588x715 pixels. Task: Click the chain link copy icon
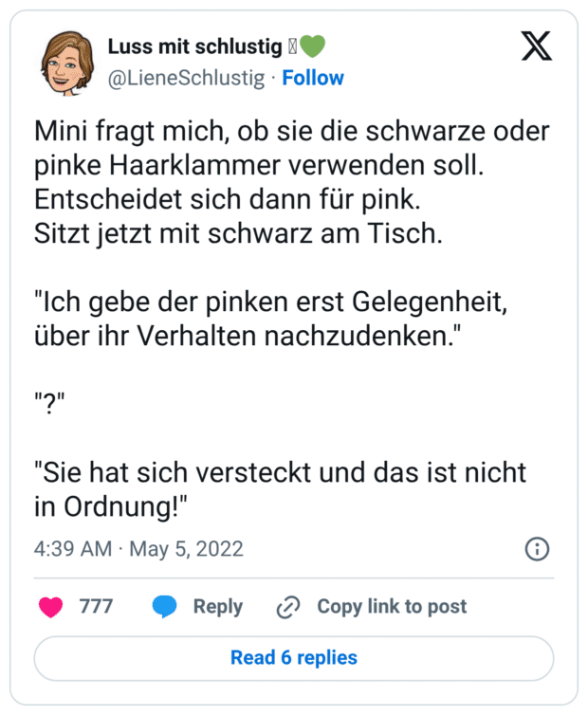(288, 607)
